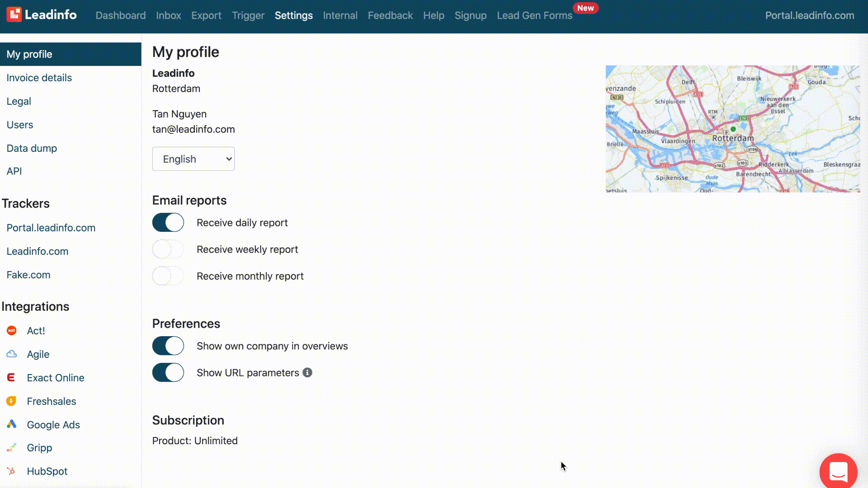The width and height of the screenshot is (868, 488).
Task: Open the Act! integration link
Action: coord(36,331)
